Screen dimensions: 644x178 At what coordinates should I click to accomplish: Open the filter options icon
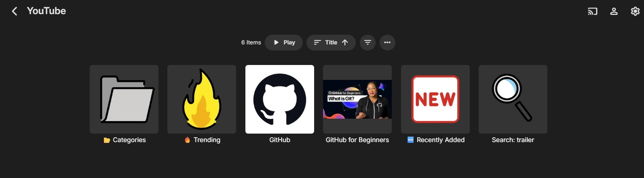367,42
